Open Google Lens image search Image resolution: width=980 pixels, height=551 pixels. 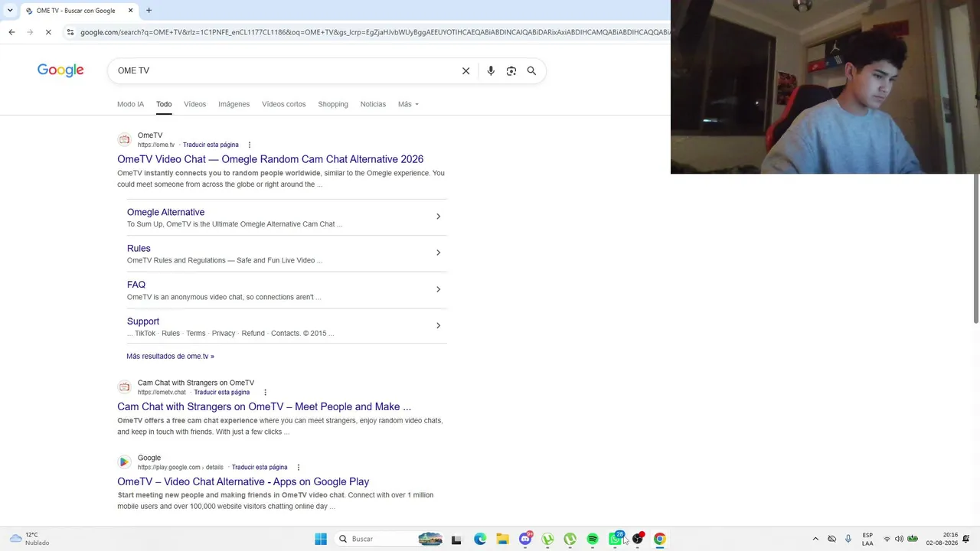click(x=511, y=70)
